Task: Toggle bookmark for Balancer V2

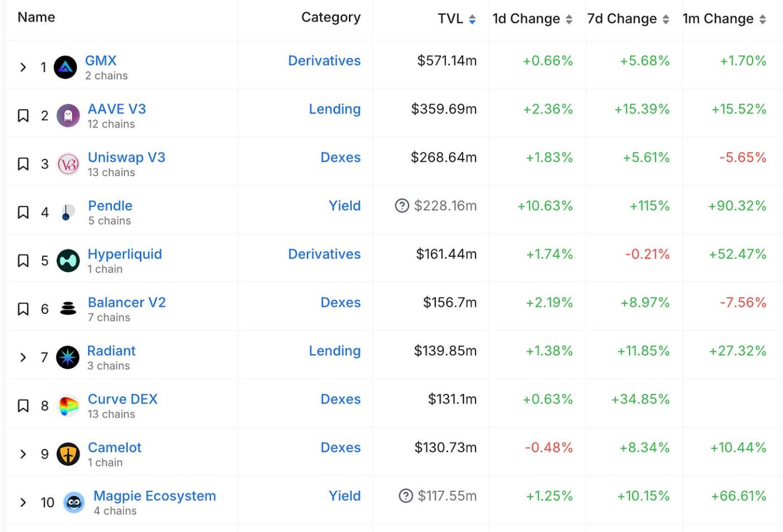Action: pyautogui.click(x=23, y=309)
